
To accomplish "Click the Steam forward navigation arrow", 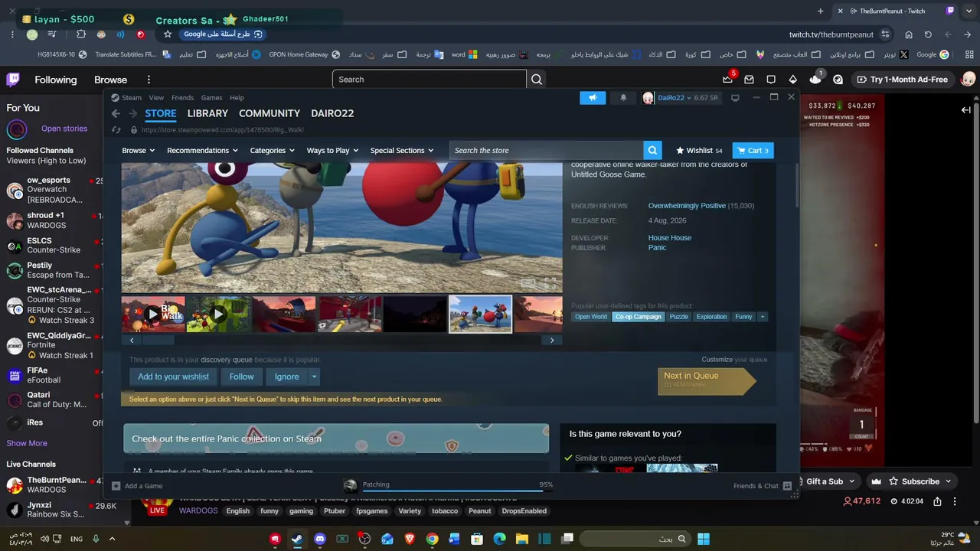I will pyautogui.click(x=134, y=113).
